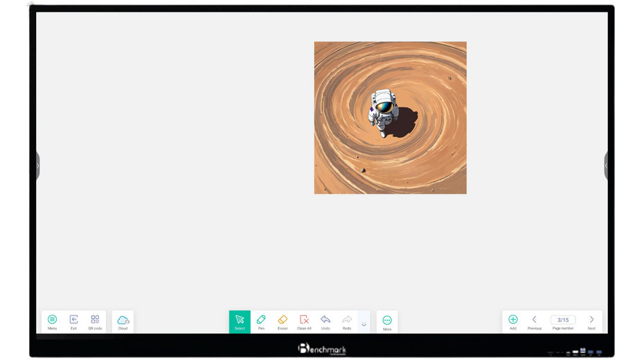This screenshot has width=644, height=362.
Task: Add a new whiteboard page
Action: 513,322
